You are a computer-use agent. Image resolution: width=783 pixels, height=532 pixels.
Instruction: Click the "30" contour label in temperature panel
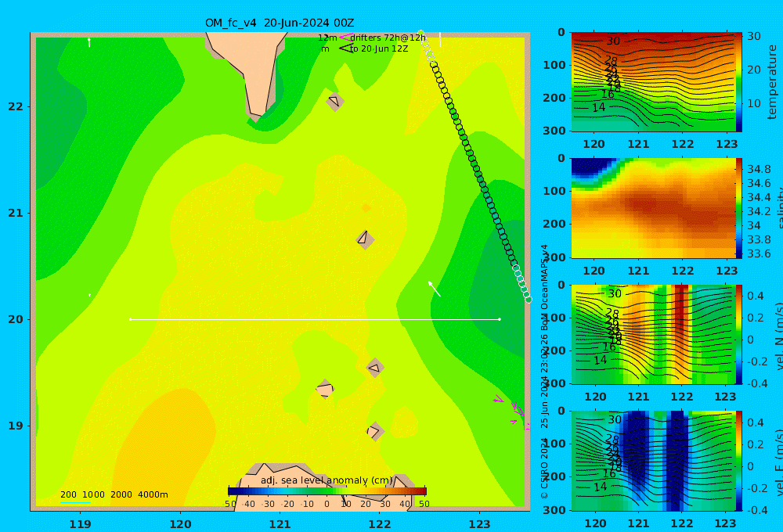(x=613, y=41)
